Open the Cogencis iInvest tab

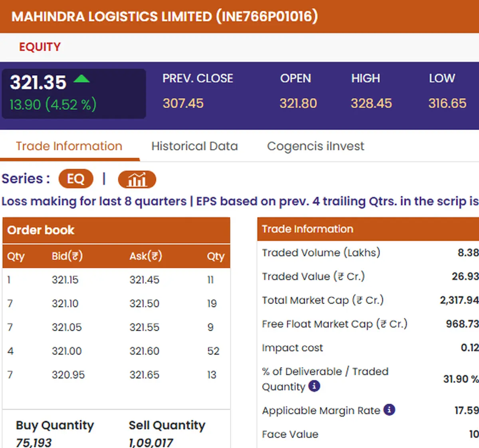point(315,146)
